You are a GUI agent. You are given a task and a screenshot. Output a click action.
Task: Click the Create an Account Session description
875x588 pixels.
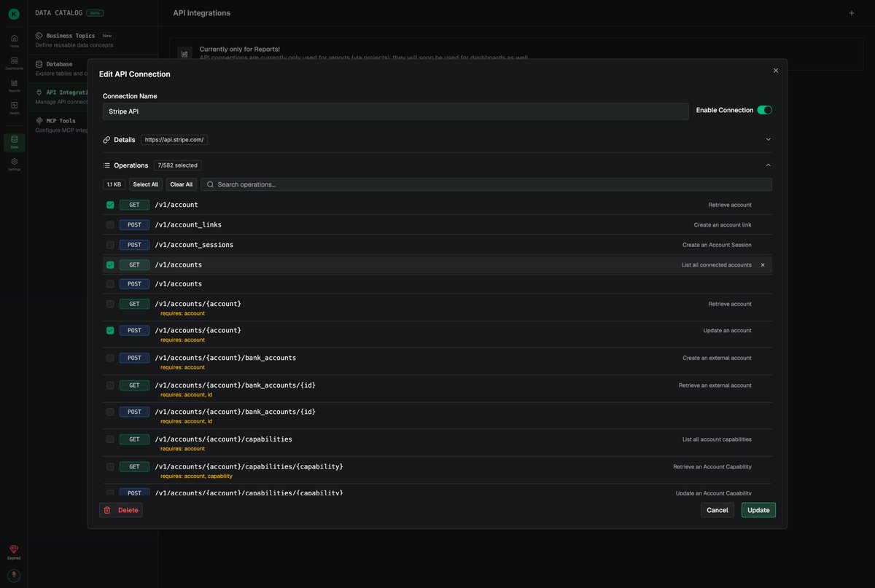(717, 245)
